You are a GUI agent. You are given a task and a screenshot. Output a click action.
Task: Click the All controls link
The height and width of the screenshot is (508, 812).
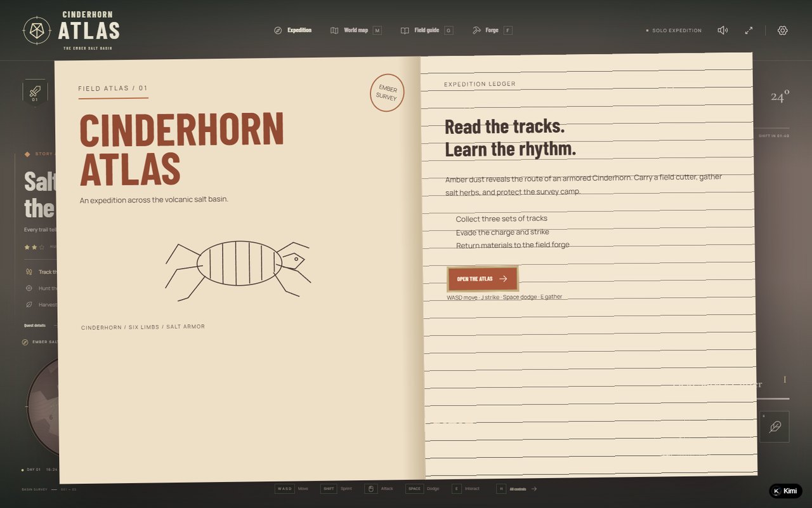(523, 489)
